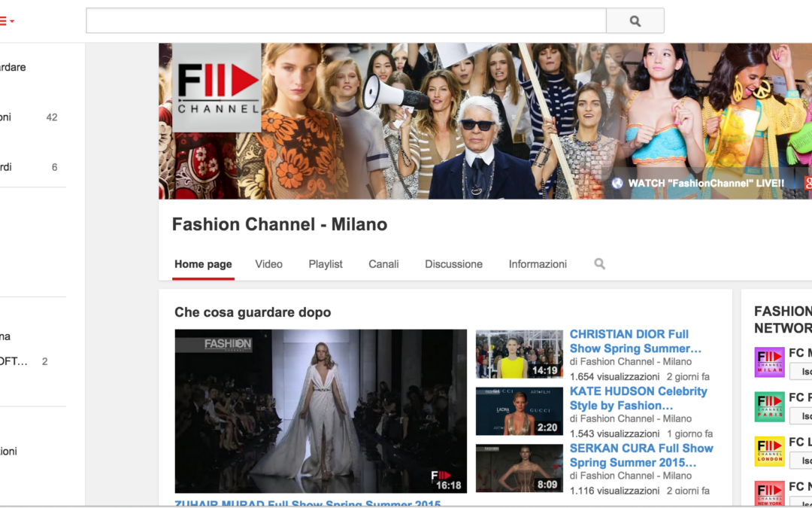
Task: Select the Discussione tab
Action: (x=453, y=264)
